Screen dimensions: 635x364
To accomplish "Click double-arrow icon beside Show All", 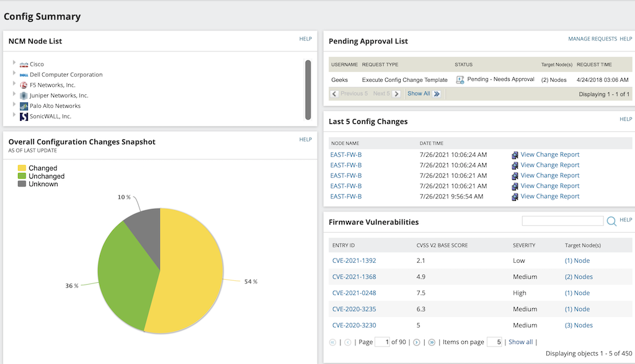I will point(437,94).
